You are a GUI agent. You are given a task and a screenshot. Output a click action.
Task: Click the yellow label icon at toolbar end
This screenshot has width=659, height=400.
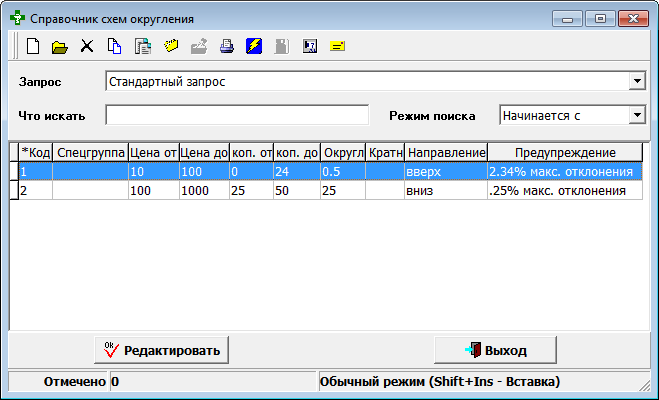pos(337,46)
